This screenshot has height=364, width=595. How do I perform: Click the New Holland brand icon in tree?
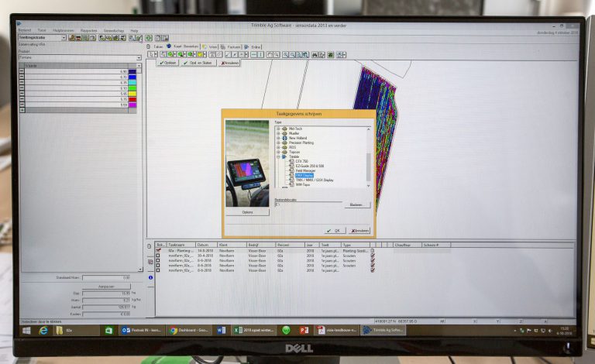[x=285, y=138]
